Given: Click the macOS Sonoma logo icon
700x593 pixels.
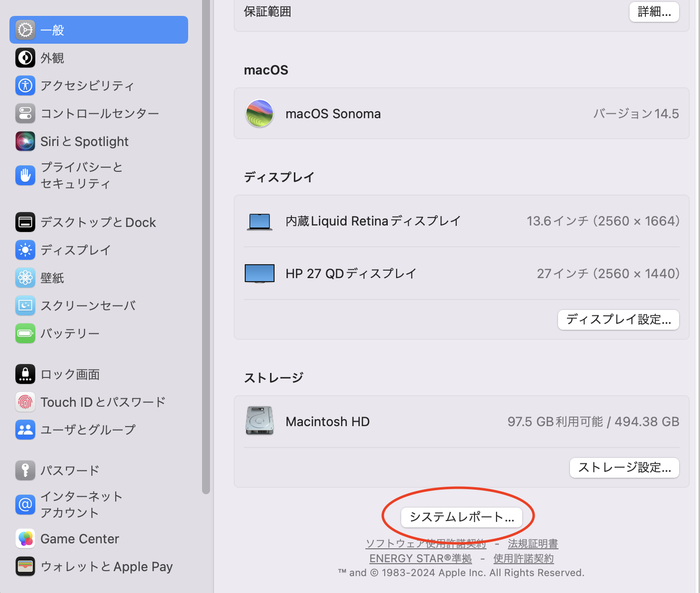Looking at the screenshot, I should [260, 113].
